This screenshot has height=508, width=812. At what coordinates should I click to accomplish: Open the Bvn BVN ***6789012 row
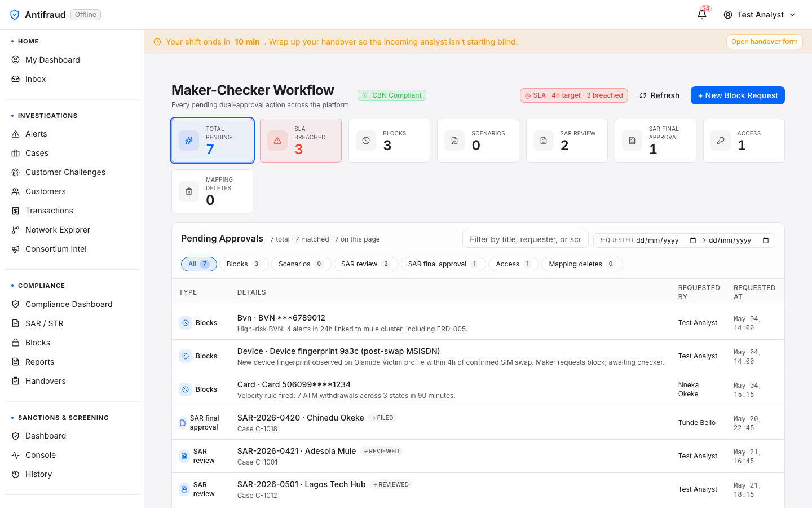[478, 323]
